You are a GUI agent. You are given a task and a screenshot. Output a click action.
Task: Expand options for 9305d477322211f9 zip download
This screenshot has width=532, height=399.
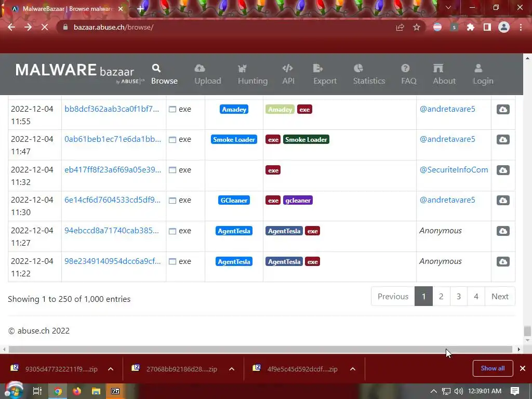pos(111,369)
